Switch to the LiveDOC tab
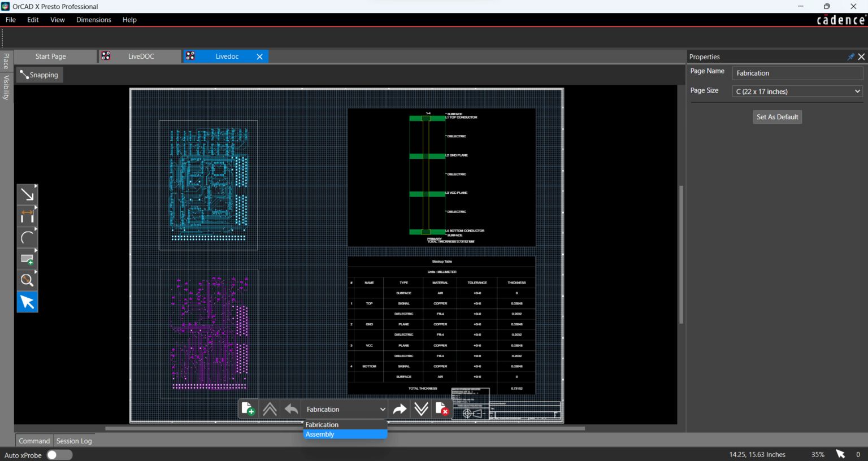Image resolution: width=868 pixels, height=461 pixels. click(140, 56)
